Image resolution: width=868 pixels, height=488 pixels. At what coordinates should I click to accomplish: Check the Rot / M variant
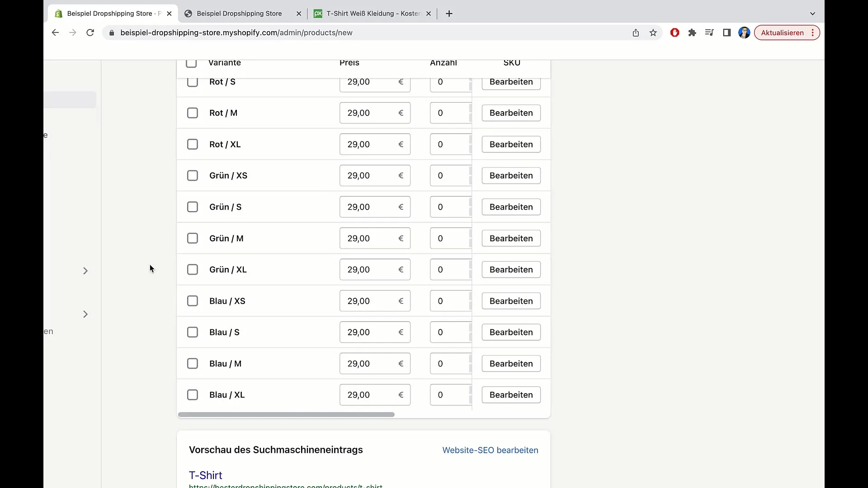[193, 113]
